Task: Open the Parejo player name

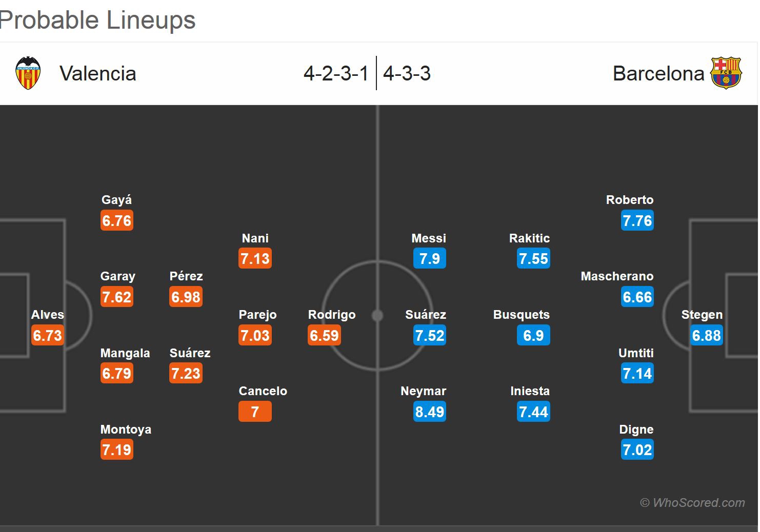Action: pyautogui.click(x=257, y=315)
